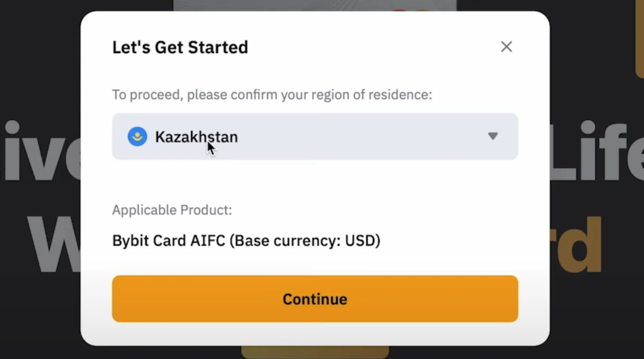This screenshot has width=644, height=359.
Task: Close the Let's Get Started dialog
Action: [506, 47]
